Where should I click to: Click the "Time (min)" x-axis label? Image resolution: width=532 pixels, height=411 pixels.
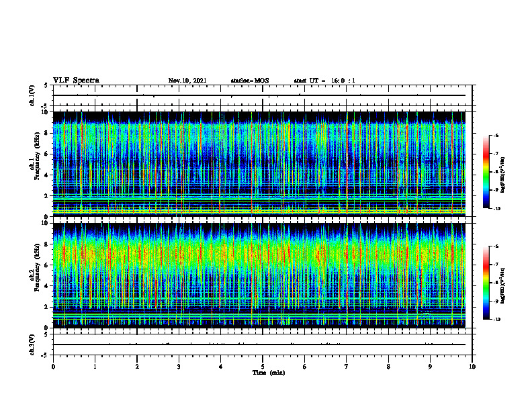269,373
